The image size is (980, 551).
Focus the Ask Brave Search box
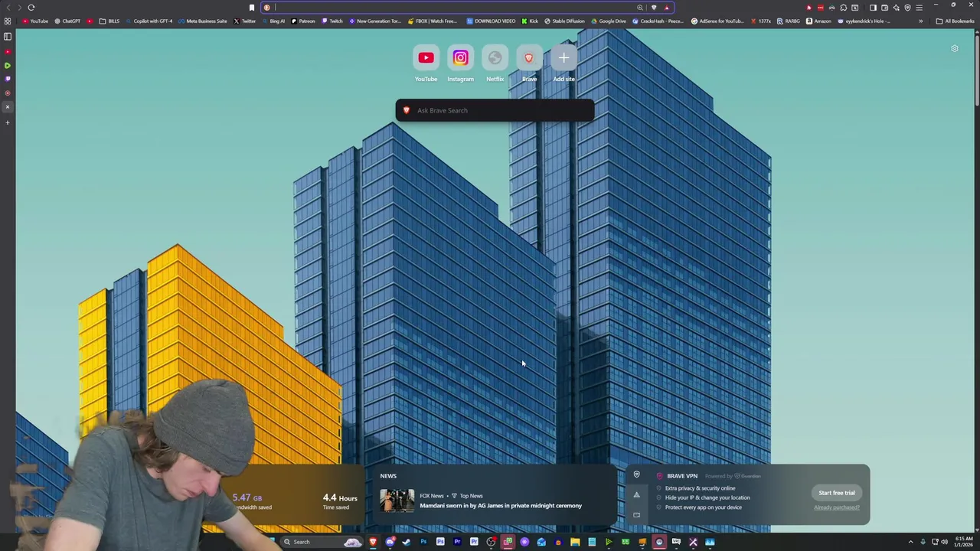point(495,110)
